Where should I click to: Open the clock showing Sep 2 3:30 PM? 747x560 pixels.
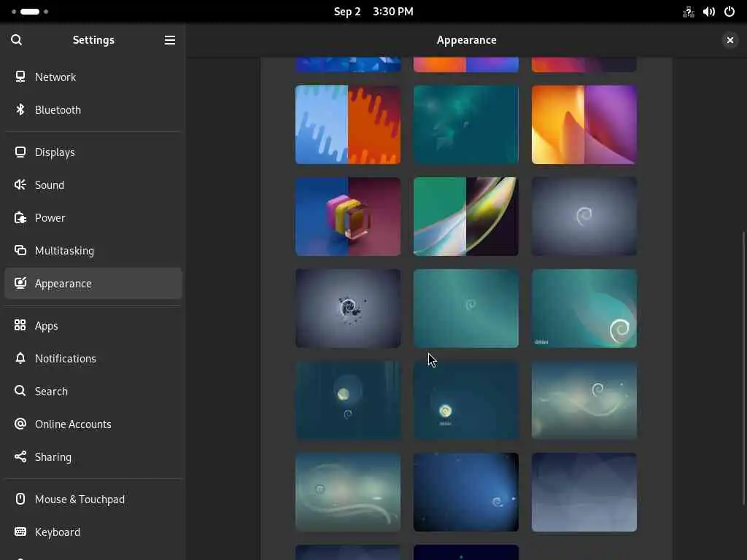(373, 12)
